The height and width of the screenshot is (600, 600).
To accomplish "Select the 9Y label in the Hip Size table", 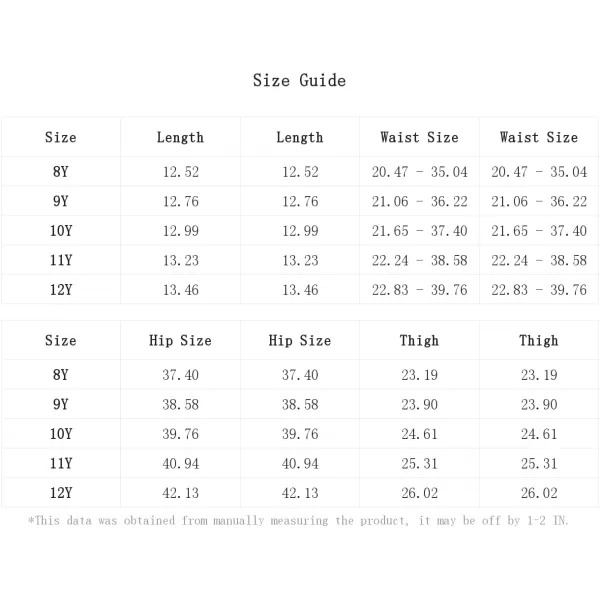I will pos(61,404).
